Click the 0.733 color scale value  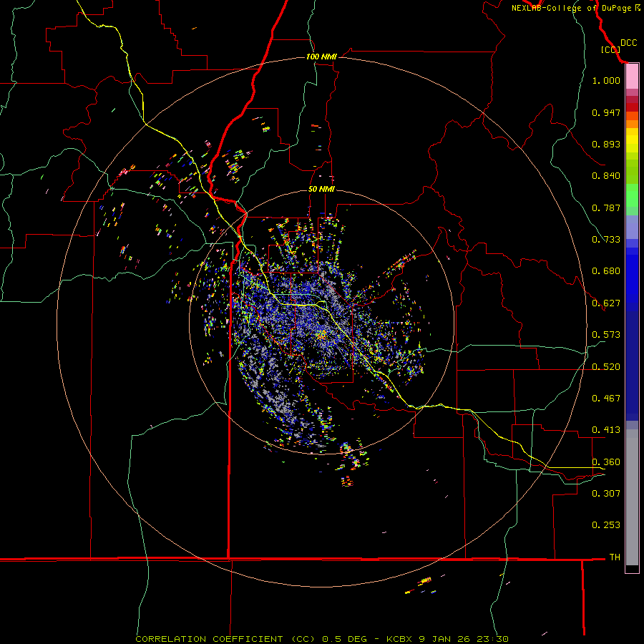(606, 240)
